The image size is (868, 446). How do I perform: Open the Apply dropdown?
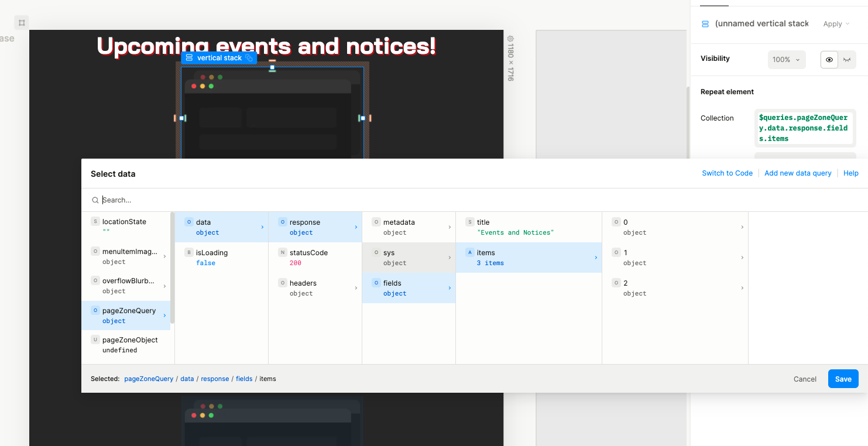[x=836, y=24]
